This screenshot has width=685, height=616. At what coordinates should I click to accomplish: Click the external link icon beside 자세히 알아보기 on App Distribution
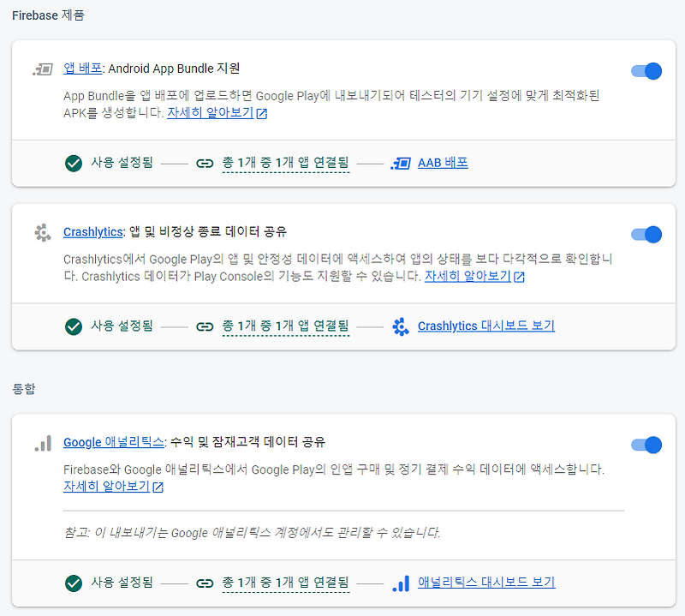click(x=261, y=114)
